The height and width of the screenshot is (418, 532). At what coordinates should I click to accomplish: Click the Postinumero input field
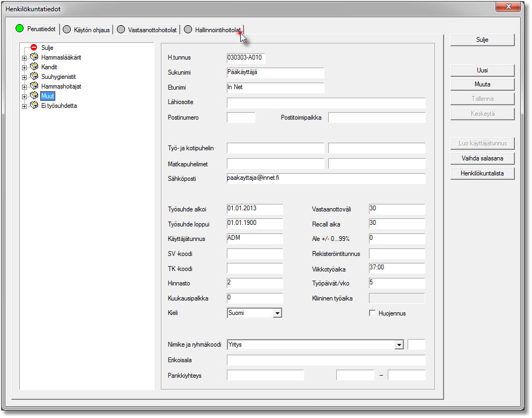tap(241, 118)
